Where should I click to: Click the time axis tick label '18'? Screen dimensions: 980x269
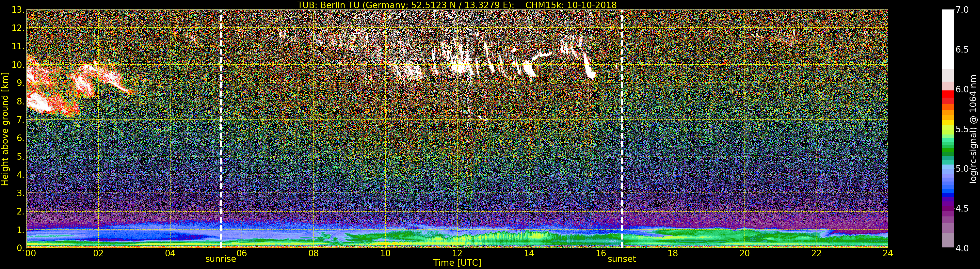pyautogui.click(x=673, y=253)
